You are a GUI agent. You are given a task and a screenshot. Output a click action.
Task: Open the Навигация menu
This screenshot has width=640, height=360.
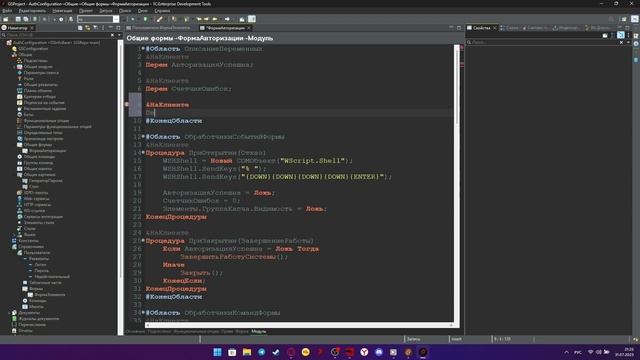point(62,11)
